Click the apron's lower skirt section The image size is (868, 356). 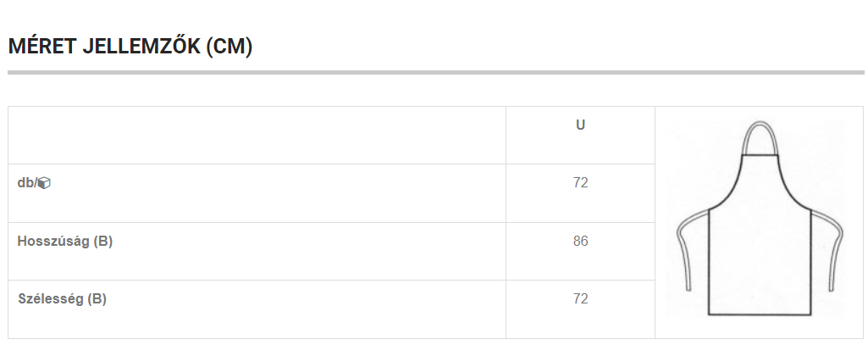point(760,262)
